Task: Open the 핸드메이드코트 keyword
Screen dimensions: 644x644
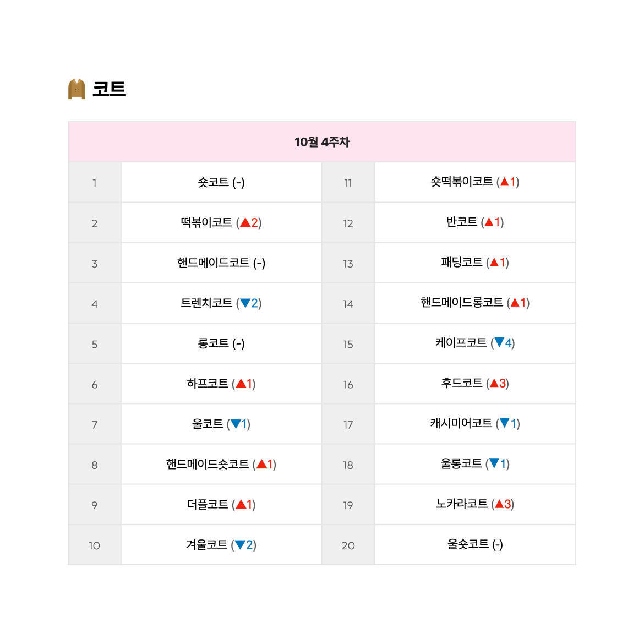Action: click(213, 263)
